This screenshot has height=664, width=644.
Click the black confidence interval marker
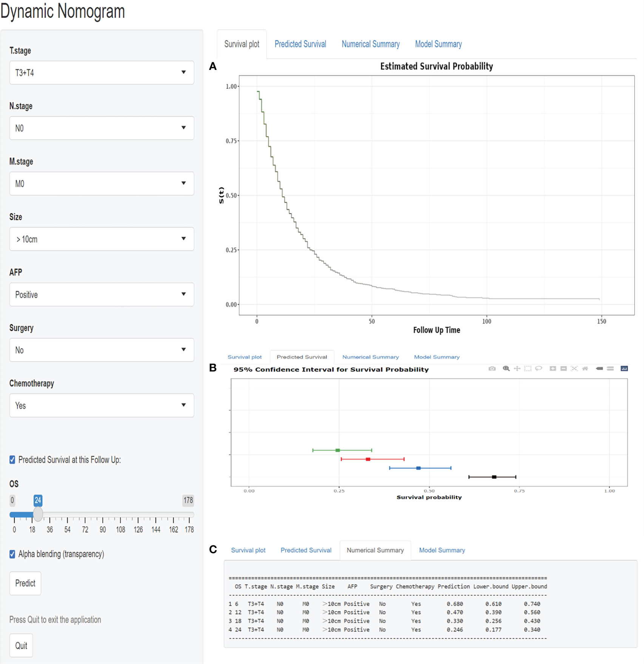coord(494,477)
